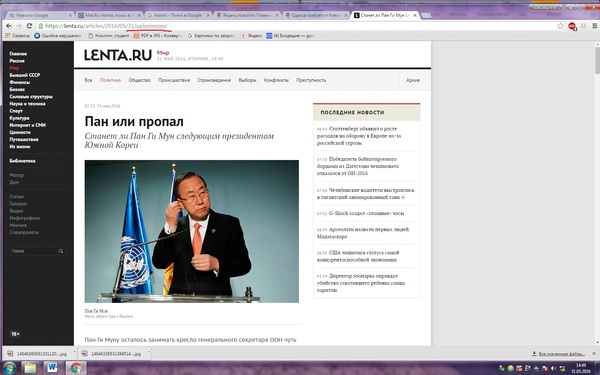The height and width of the screenshot is (375, 600).
Task: Go to Финансы in the sidebar
Action: 20,82
